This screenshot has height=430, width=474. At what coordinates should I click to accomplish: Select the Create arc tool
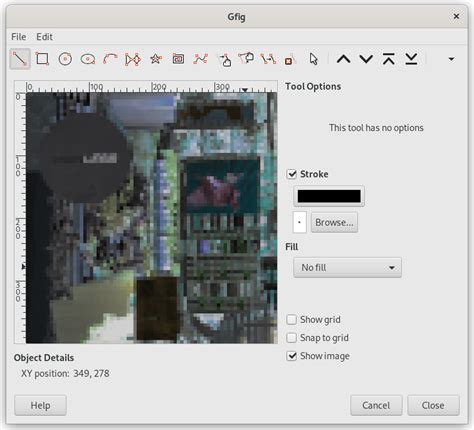[x=110, y=59]
